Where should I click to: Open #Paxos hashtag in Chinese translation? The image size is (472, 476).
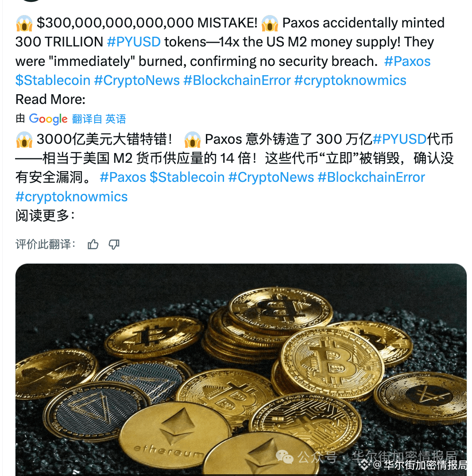click(x=123, y=177)
